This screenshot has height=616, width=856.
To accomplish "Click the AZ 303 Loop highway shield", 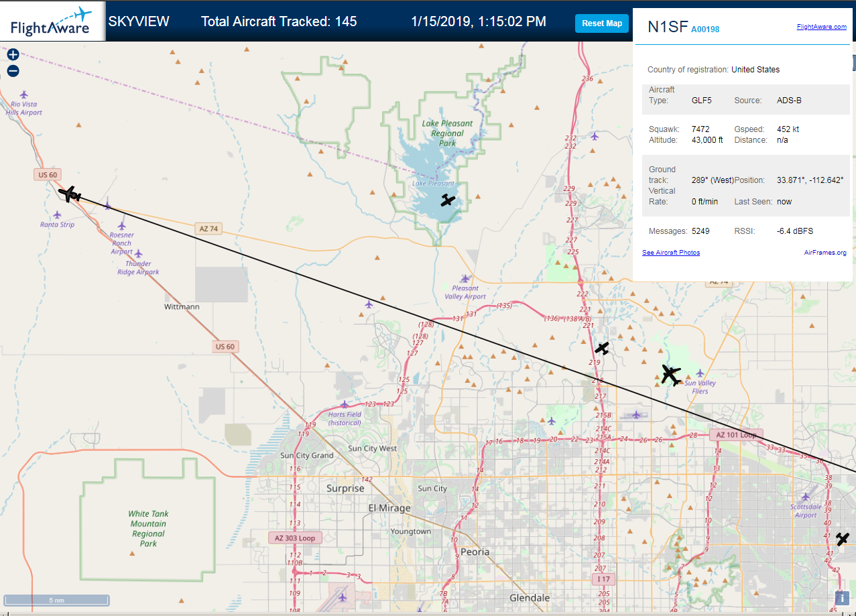I will tap(295, 538).
